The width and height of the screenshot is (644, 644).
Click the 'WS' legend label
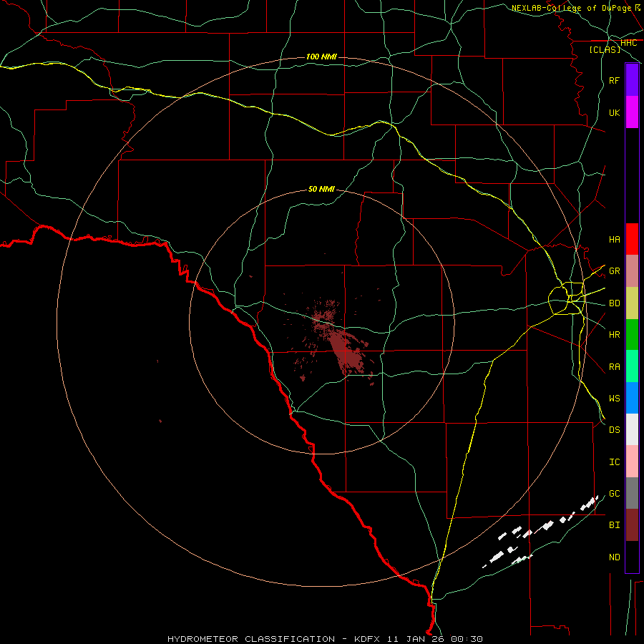[615, 398]
